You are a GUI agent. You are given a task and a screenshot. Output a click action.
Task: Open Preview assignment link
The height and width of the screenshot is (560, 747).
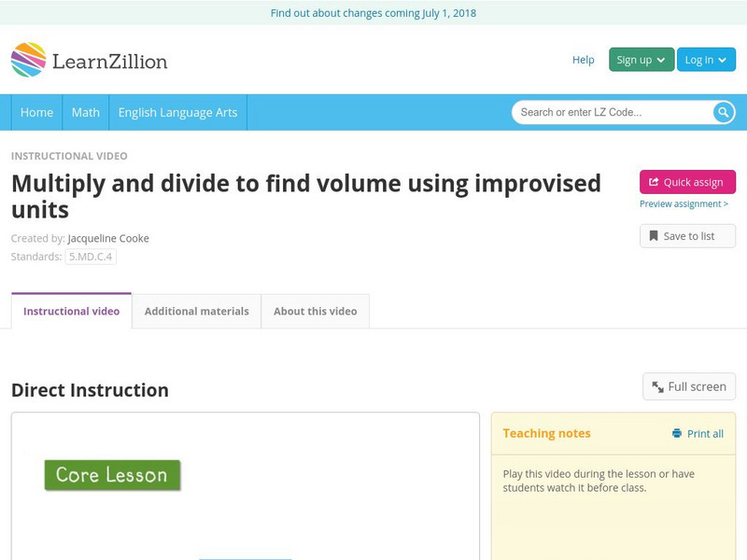tap(686, 204)
